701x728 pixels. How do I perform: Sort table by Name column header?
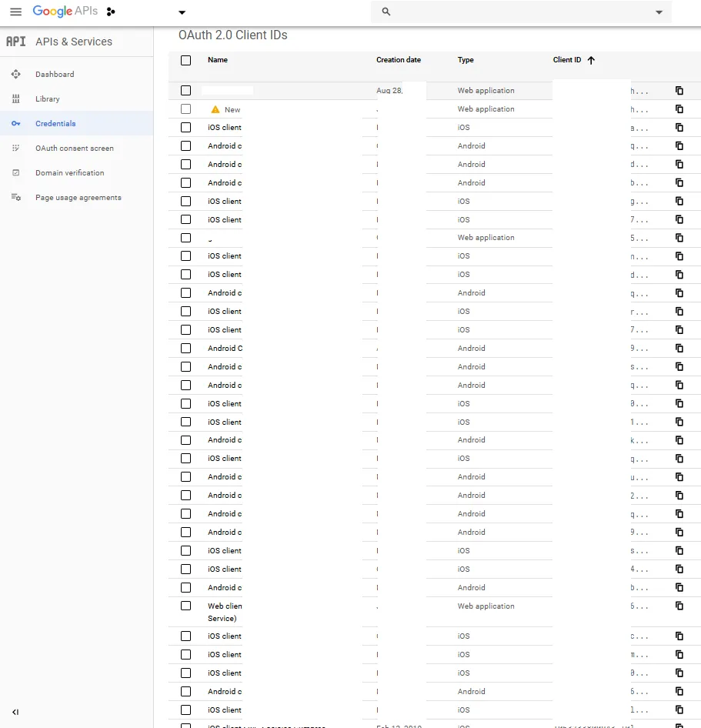click(217, 60)
